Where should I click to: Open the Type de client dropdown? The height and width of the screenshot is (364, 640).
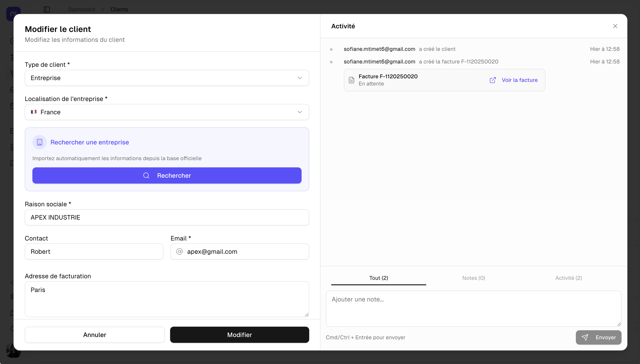pyautogui.click(x=167, y=78)
